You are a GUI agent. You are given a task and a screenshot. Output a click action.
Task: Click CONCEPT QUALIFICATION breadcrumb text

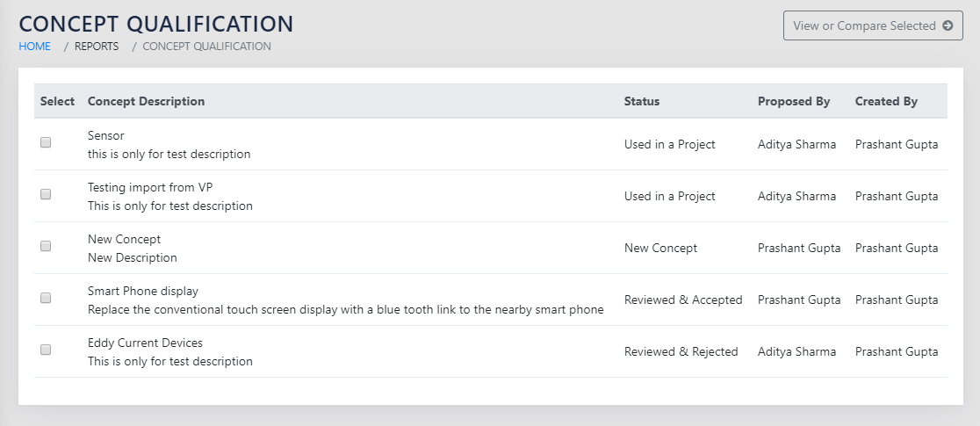pyautogui.click(x=206, y=47)
